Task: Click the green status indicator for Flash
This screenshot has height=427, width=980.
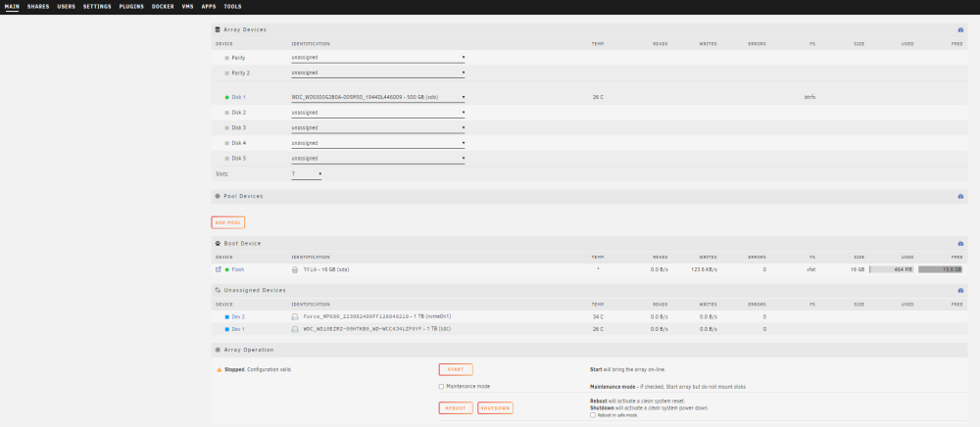Action: 227,269
